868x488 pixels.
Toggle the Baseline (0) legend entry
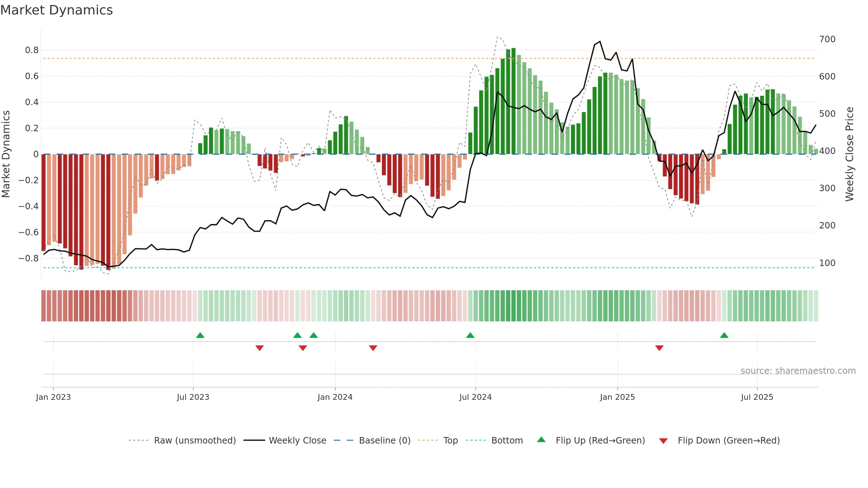click(372, 440)
